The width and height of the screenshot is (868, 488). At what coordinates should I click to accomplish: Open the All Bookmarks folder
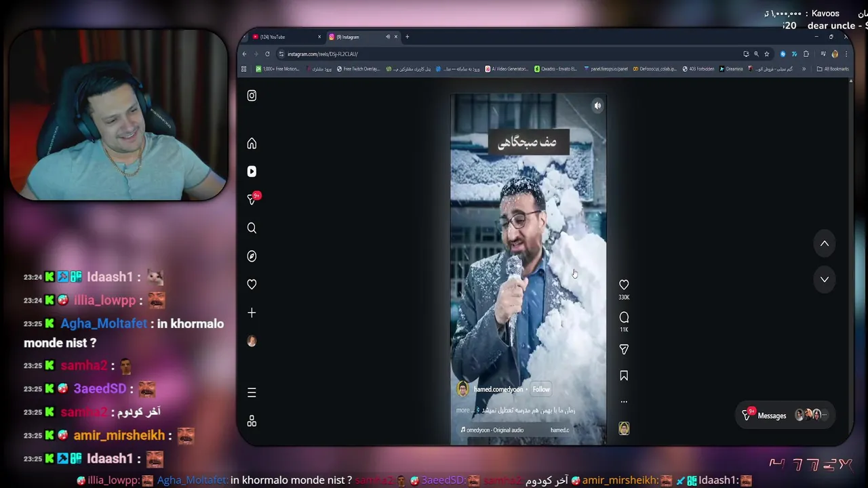pyautogui.click(x=833, y=69)
